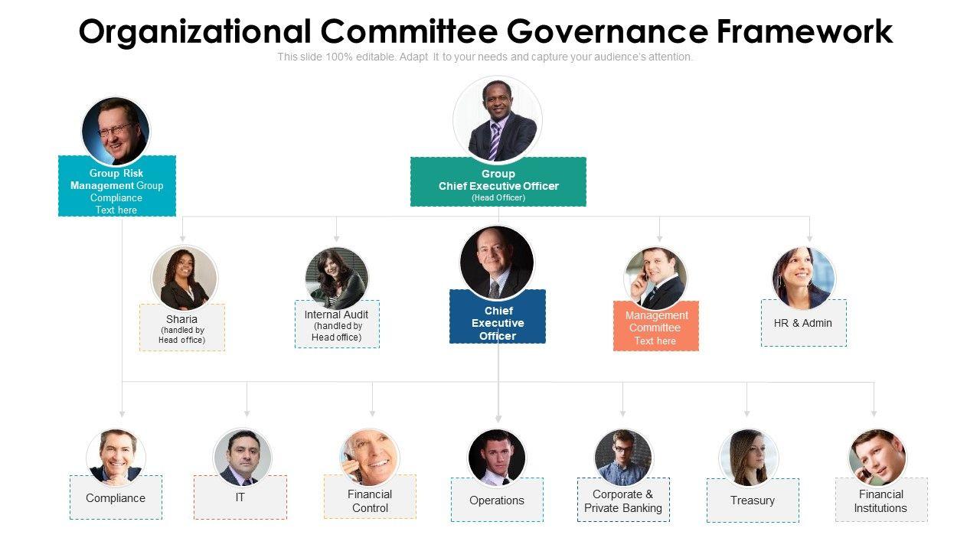The image size is (980, 551).
Task: Click the gray subtitle text under the title
Action: pyautogui.click(x=485, y=57)
